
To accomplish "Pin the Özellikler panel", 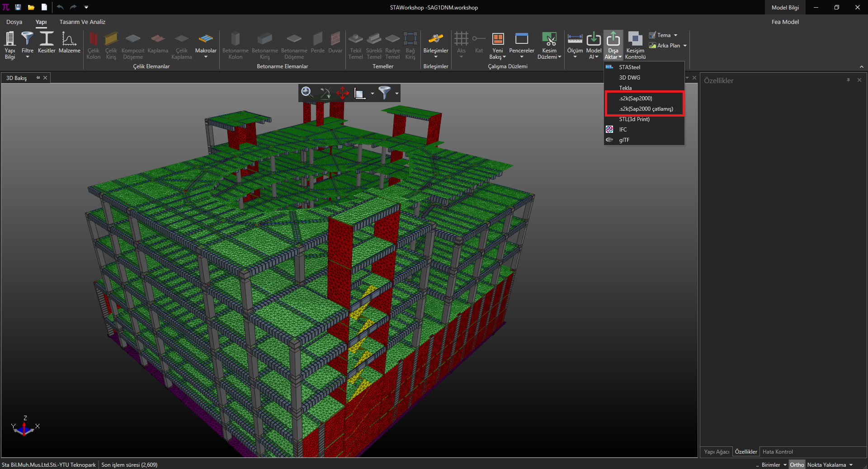I will point(848,80).
